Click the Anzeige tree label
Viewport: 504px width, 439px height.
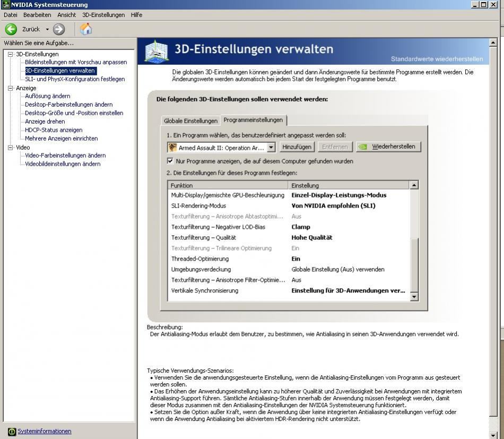pyautogui.click(x=26, y=88)
